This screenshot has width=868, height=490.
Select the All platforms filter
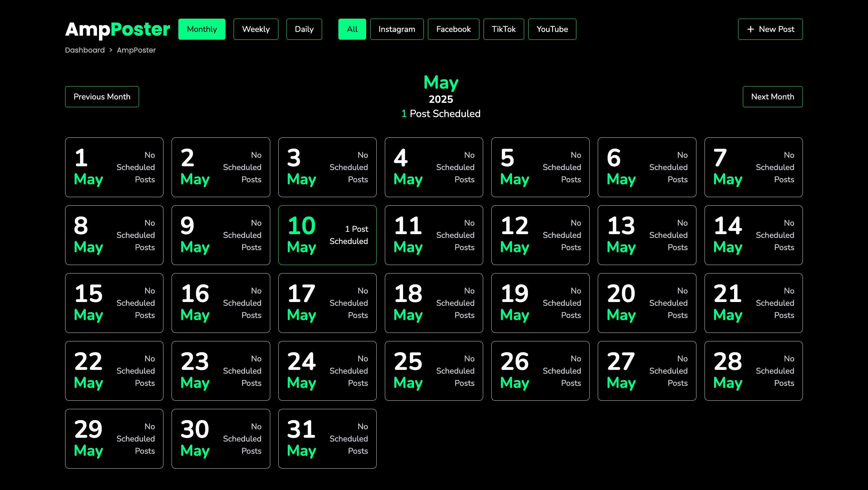coord(352,29)
